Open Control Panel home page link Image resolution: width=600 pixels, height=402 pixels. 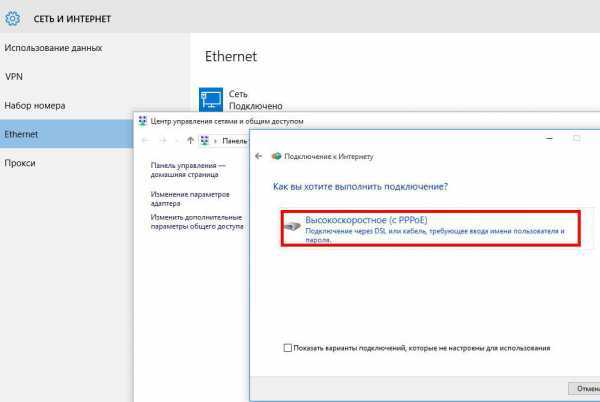click(188, 170)
